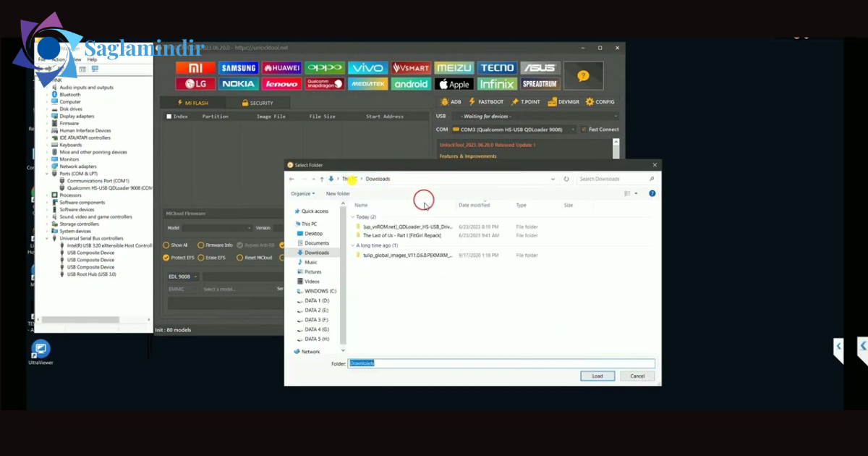Image resolution: width=868 pixels, height=456 pixels.
Task: Collapse Ports (COM & LPT) in Device Manager
Action: (x=48, y=174)
